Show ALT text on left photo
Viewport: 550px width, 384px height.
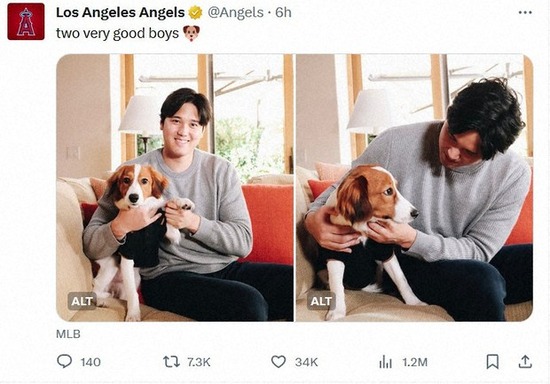[x=82, y=301]
